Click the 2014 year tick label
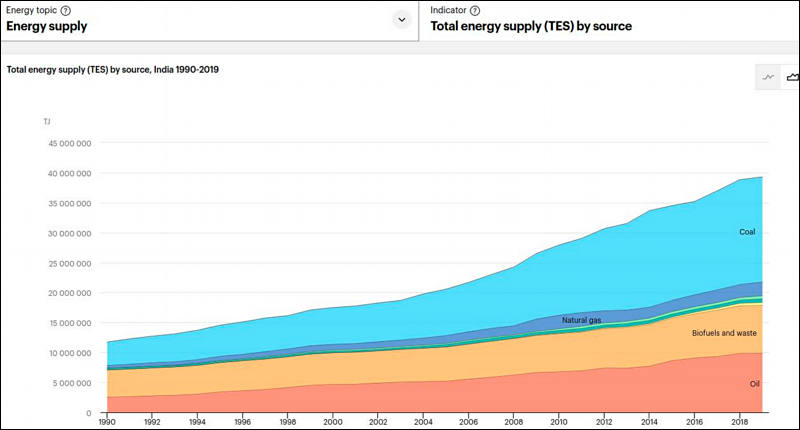 coord(649,422)
